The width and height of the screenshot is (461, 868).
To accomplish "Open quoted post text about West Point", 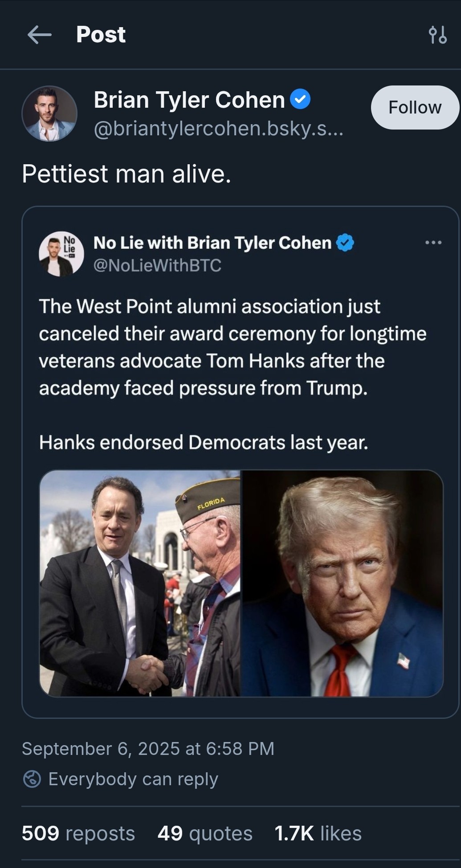I will click(232, 347).
